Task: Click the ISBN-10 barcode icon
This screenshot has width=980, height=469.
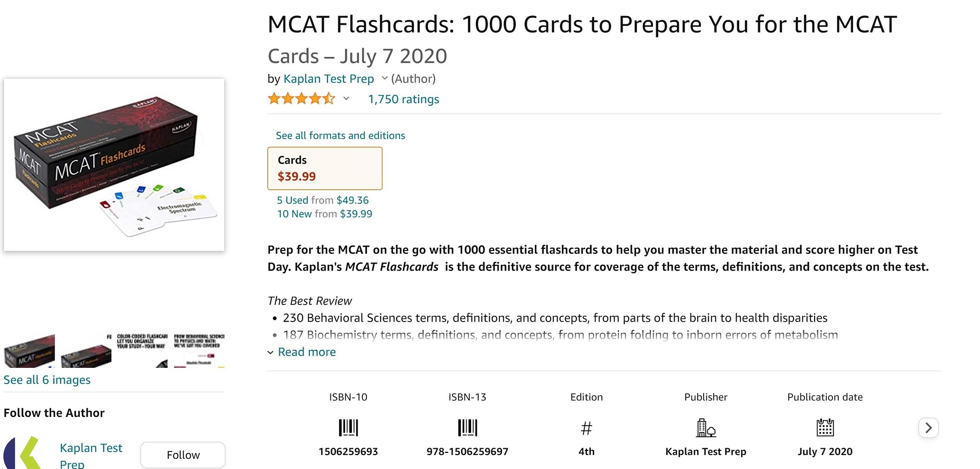Action: click(x=348, y=428)
